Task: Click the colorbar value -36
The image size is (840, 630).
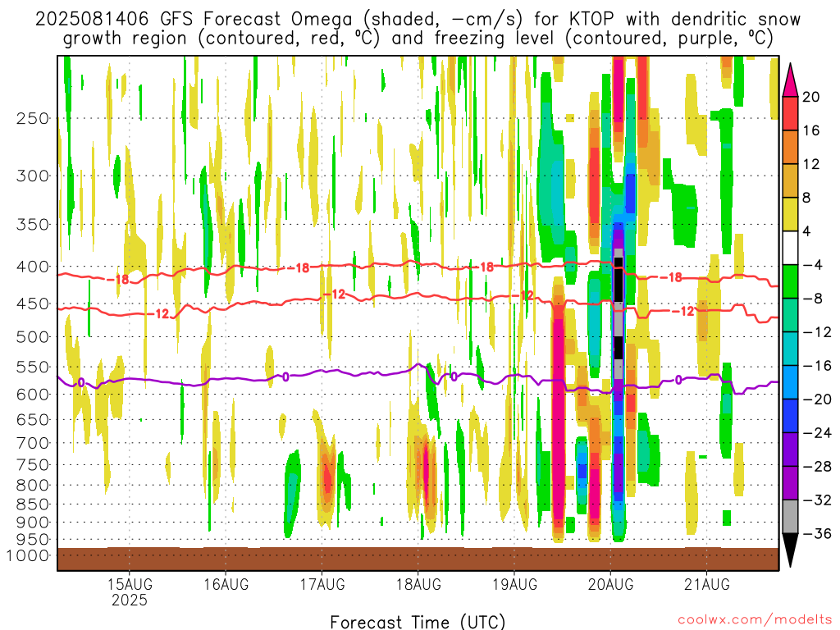Action: click(817, 533)
